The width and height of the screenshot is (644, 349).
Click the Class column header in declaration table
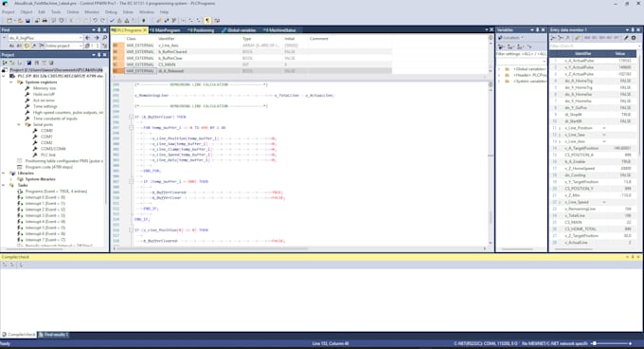click(x=131, y=39)
